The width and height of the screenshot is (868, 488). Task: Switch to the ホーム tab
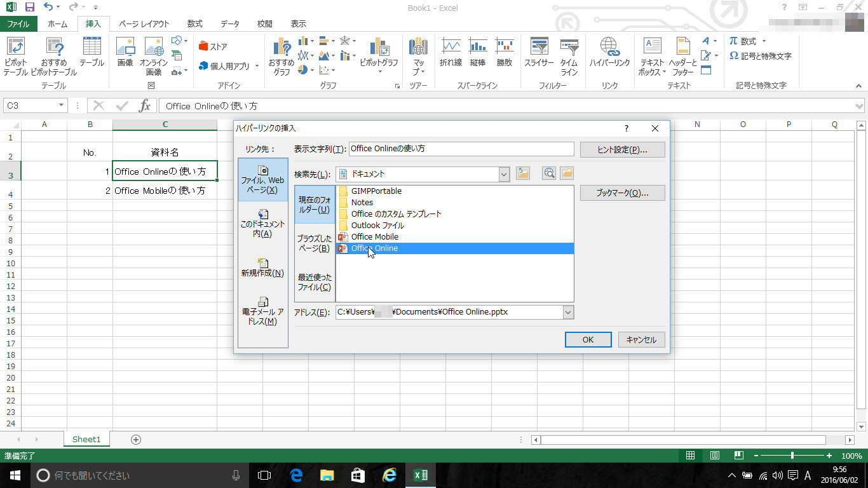coord(57,24)
